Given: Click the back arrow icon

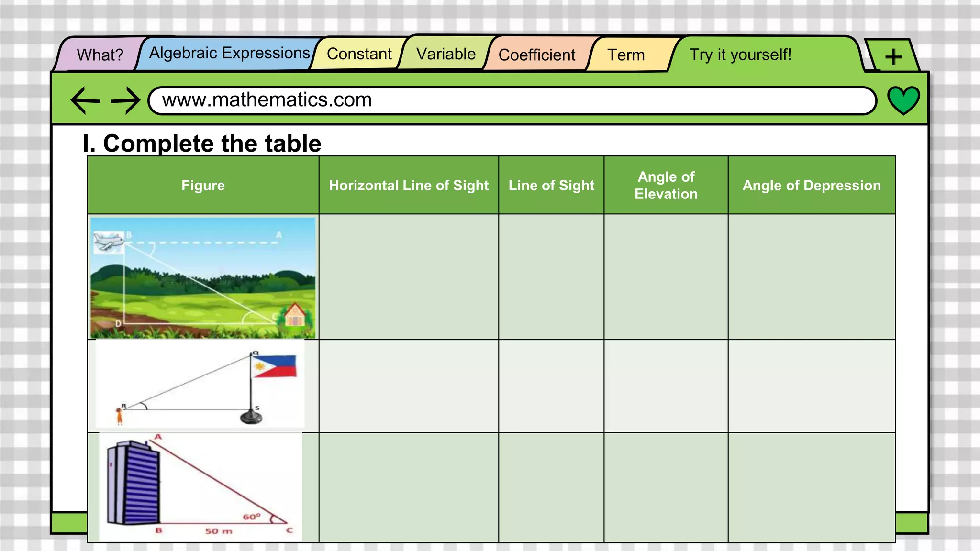Looking at the screenshot, I should click(x=85, y=100).
